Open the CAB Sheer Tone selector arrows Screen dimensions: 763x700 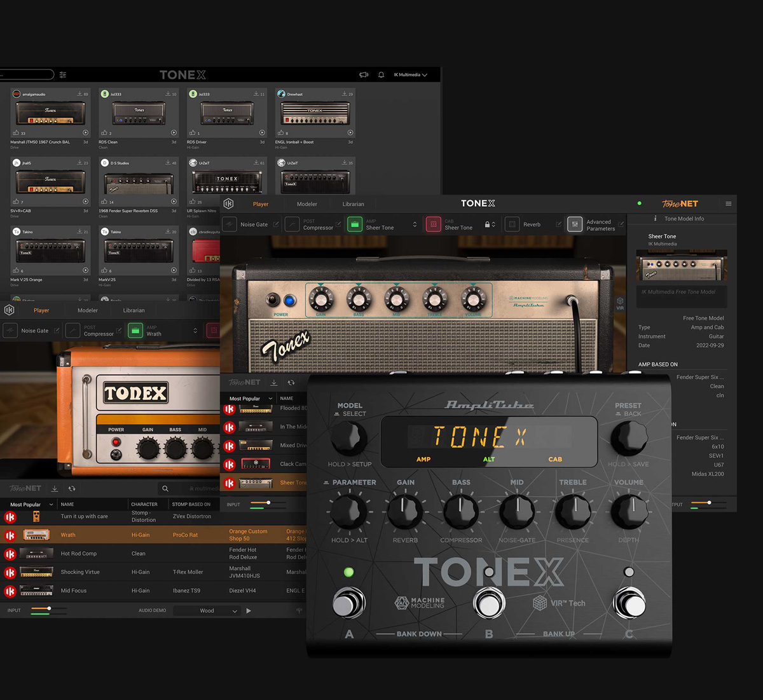(x=493, y=224)
